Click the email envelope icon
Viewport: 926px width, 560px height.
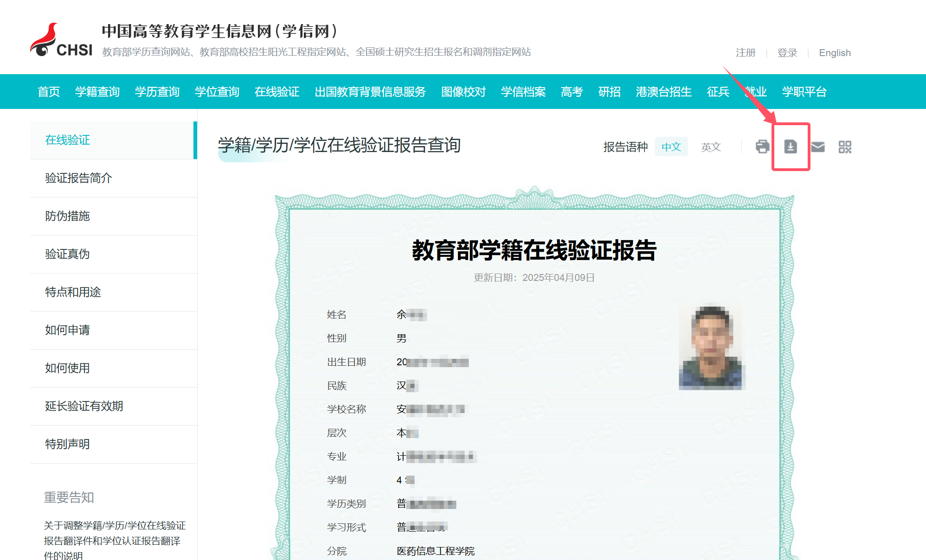point(817,147)
